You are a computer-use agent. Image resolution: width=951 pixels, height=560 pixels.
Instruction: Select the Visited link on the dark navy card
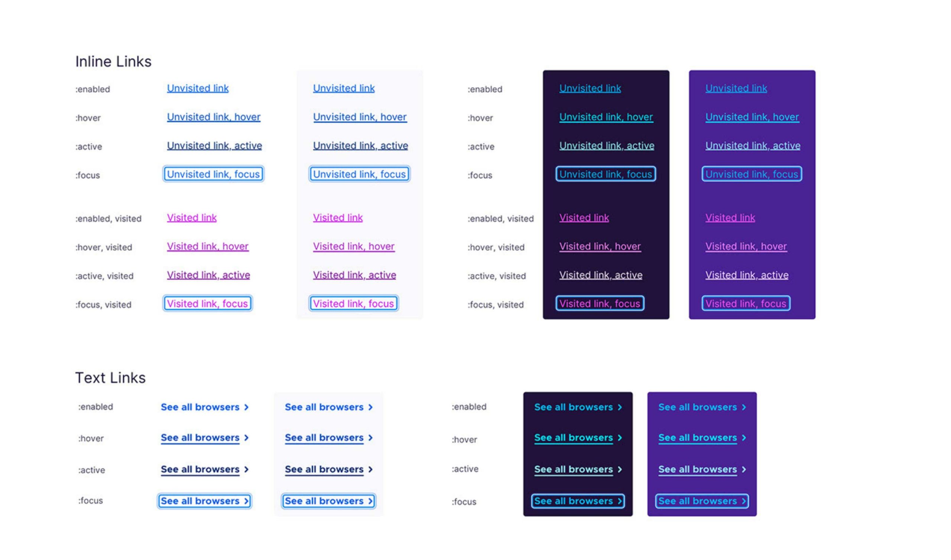(584, 217)
